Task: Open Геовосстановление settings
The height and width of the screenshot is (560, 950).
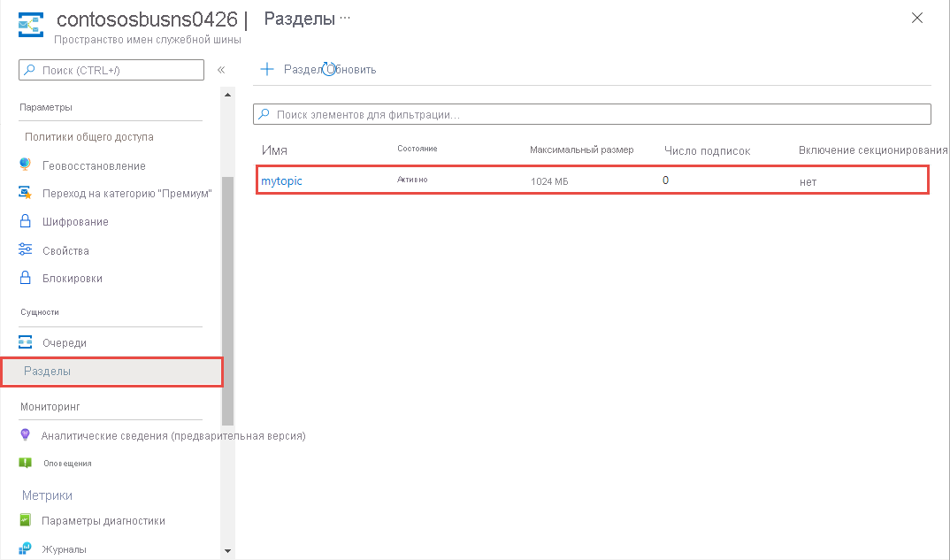Action: click(94, 165)
